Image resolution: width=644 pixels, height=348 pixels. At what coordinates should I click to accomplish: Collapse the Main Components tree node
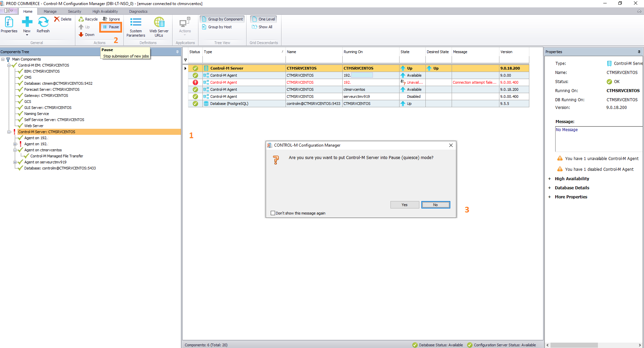tap(3, 59)
